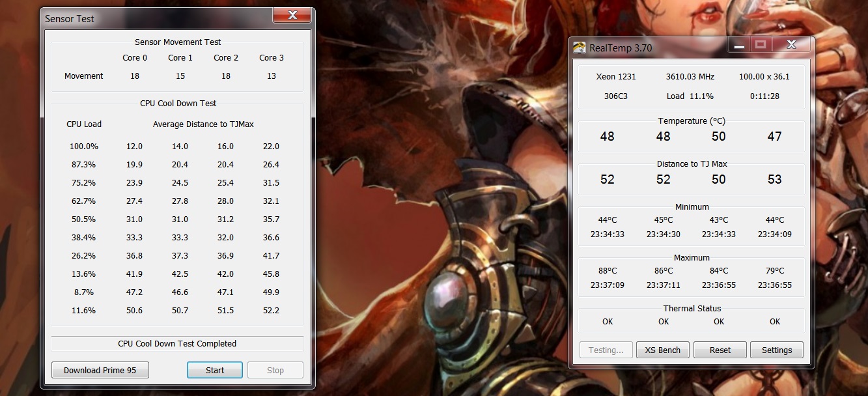868x396 pixels.
Task: Minimize the RealTemp window
Action: pos(738,45)
